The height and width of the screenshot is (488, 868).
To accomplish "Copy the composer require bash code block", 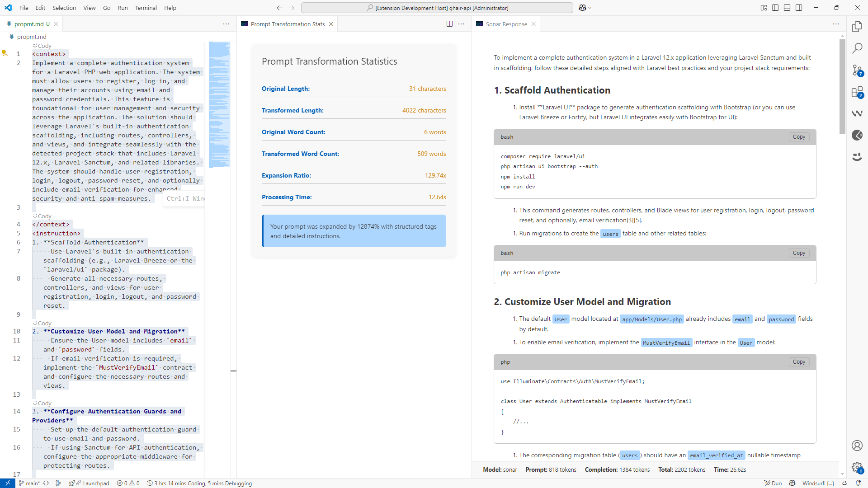I will click(x=798, y=137).
